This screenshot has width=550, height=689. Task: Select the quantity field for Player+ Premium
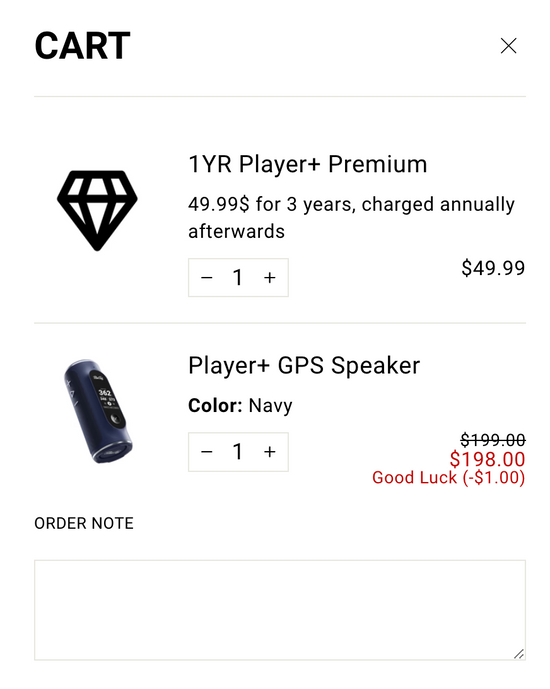pyautogui.click(x=238, y=278)
